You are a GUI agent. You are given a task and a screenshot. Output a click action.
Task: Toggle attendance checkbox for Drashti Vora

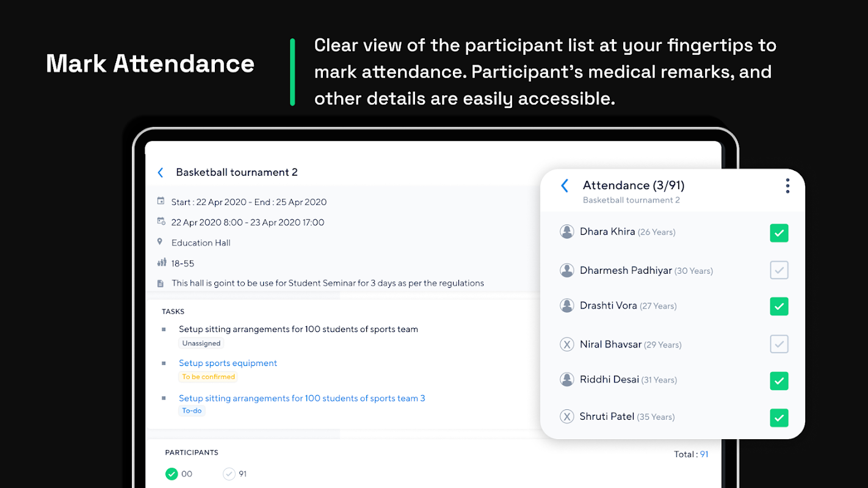pyautogui.click(x=779, y=306)
